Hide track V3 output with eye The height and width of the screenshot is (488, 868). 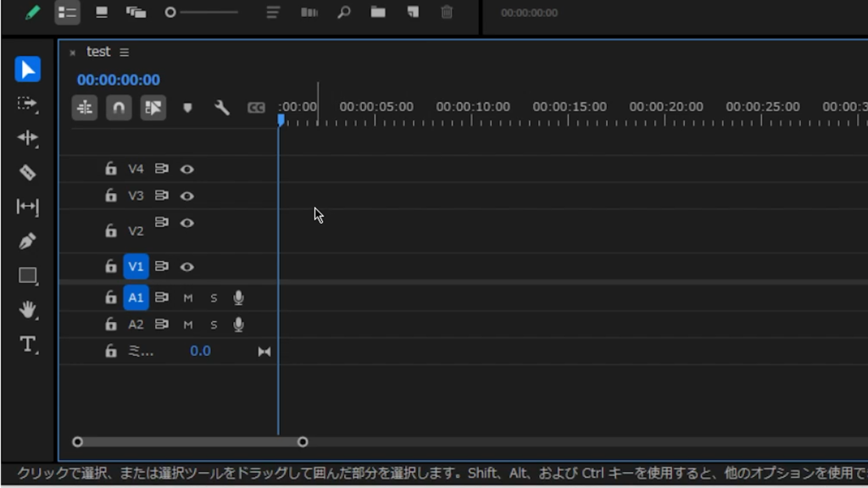click(187, 196)
